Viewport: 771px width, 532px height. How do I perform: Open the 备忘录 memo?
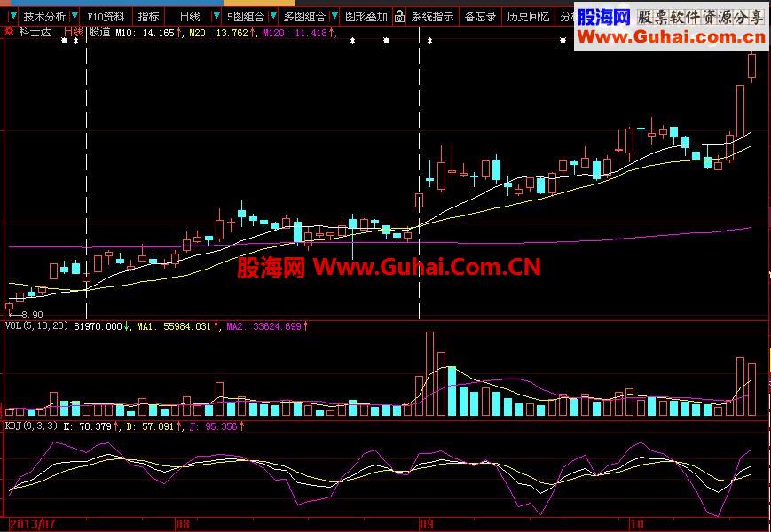[480, 17]
